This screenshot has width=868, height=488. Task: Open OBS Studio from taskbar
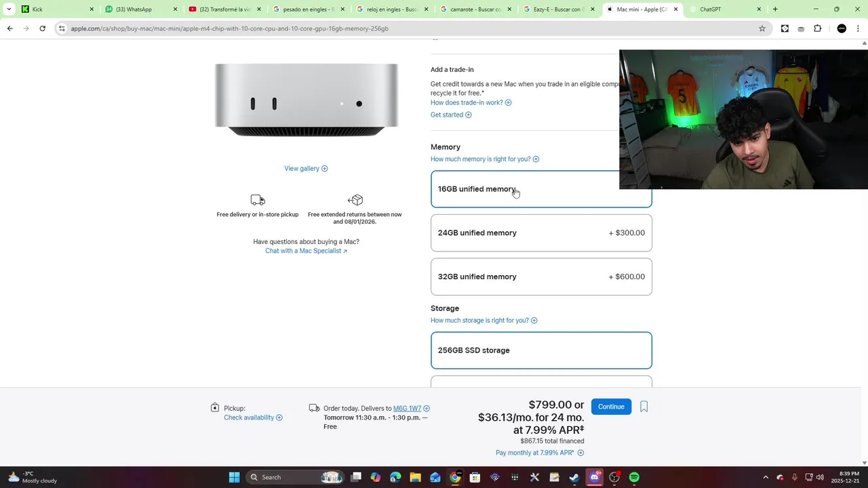point(614,477)
